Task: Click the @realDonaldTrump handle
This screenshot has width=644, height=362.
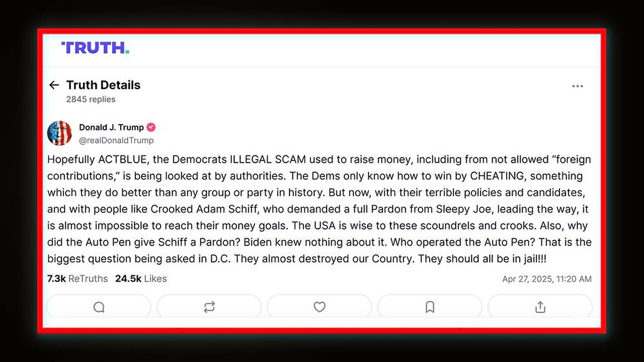Action: [116, 140]
